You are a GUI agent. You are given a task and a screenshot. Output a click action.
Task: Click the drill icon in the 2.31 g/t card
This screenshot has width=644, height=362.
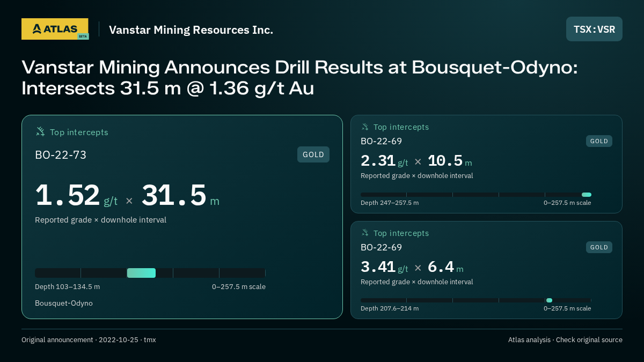[x=365, y=127]
